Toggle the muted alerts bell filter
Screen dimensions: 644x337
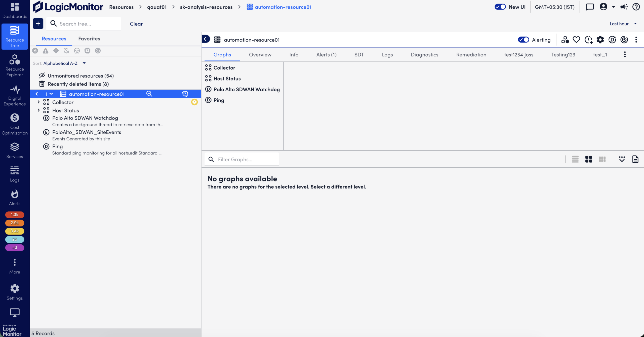(x=66, y=51)
